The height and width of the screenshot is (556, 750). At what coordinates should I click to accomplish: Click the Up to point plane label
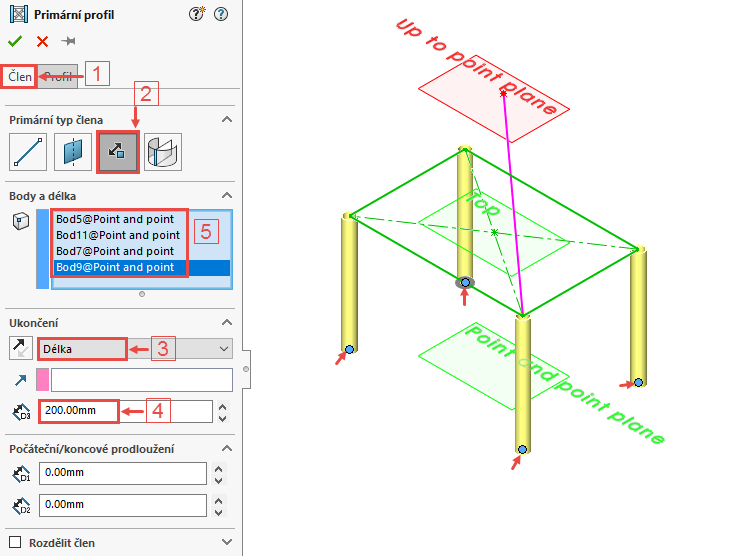476,67
